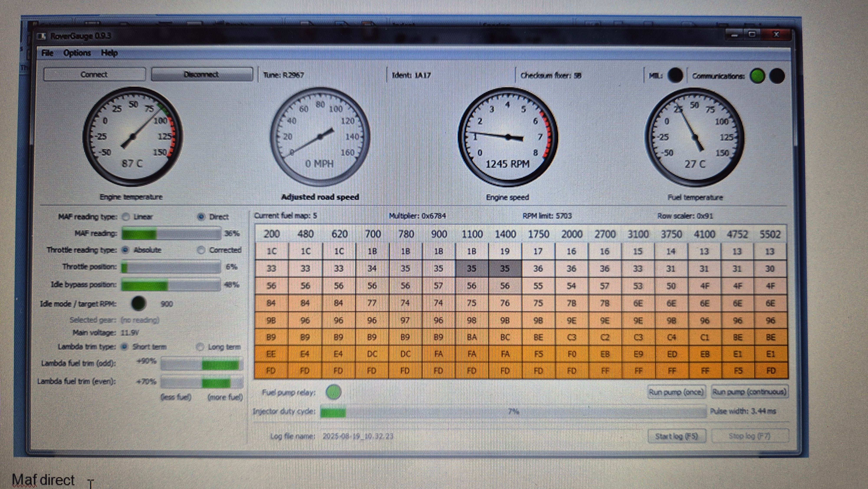Click the Idle mode indicator light
Screen dimensions: 868x489
[x=138, y=303]
